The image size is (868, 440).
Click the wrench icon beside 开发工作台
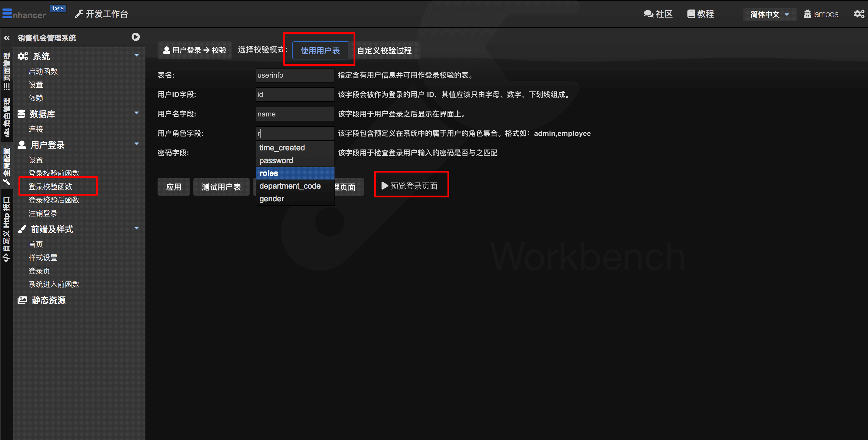[79, 14]
